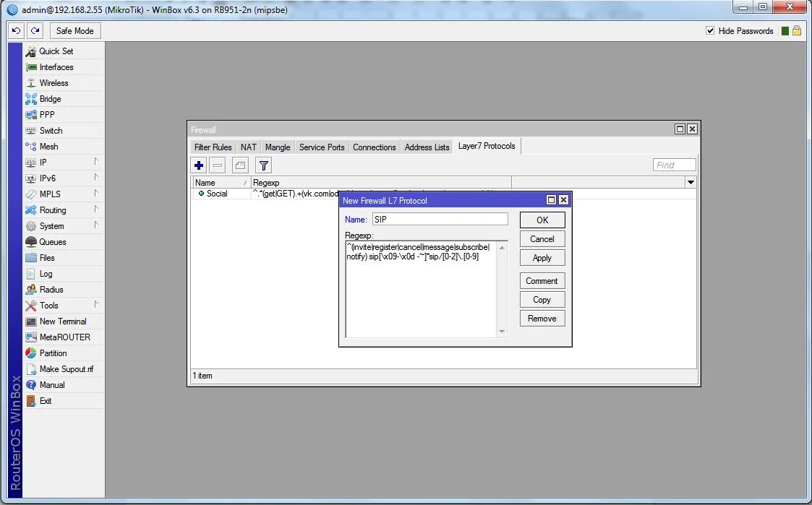Click Cancel in L7 Protocol dialog
812x505 pixels.
pos(542,239)
